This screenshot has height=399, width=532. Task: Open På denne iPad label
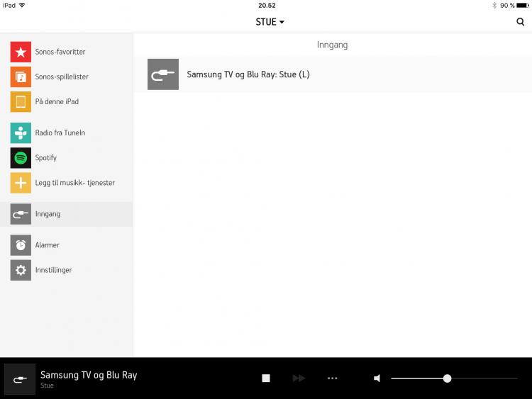pyautogui.click(x=57, y=102)
